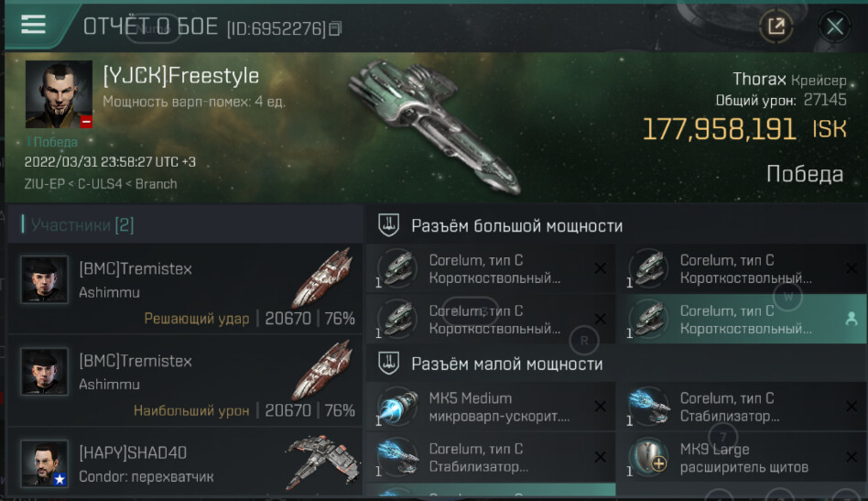Select the Thorax ship image

[x=435, y=125]
